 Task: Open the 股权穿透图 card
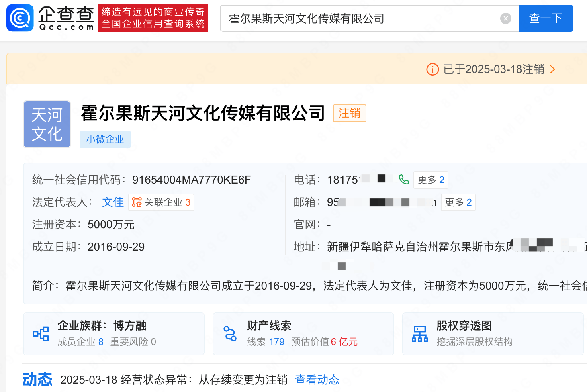(493, 334)
